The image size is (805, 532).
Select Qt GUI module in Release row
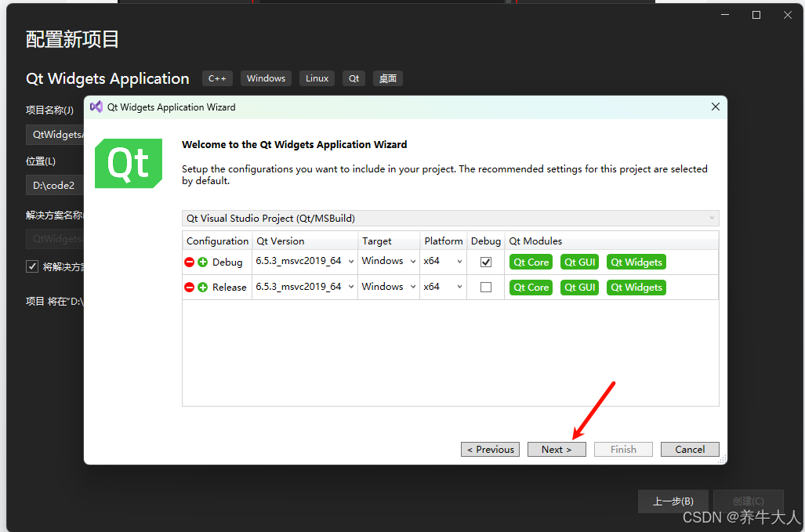(x=579, y=288)
